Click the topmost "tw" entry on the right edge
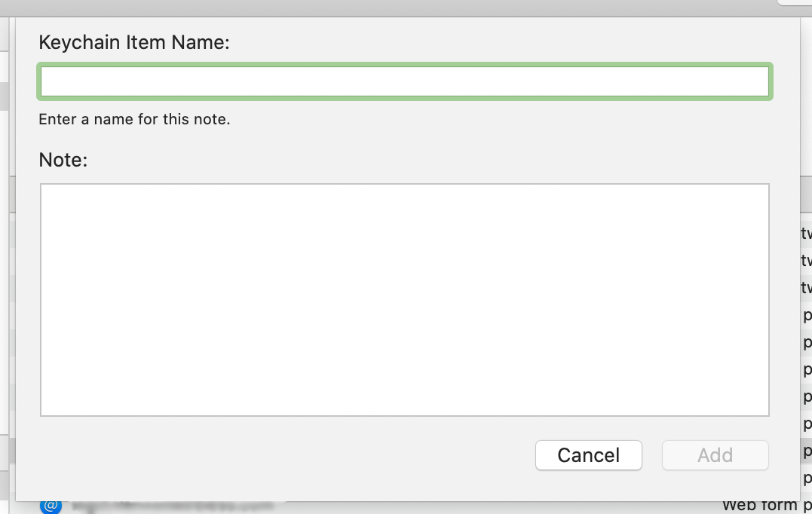812x514 pixels. pyautogui.click(x=805, y=234)
